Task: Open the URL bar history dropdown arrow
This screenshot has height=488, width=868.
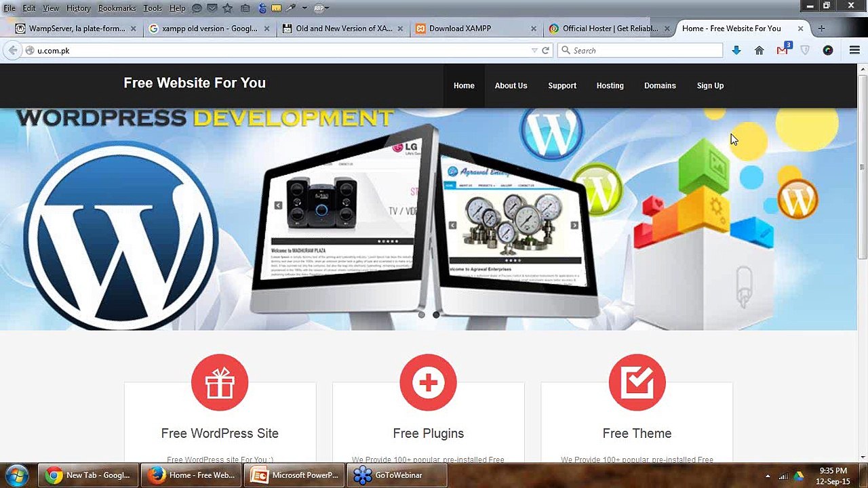Action: point(534,50)
